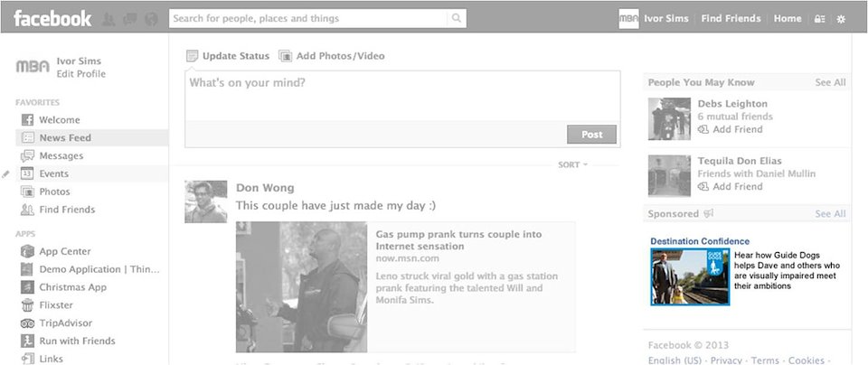The height and width of the screenshot is (365, 868).
Task: Open Messages in the Favorites sidebar
Action: point(61,155)
